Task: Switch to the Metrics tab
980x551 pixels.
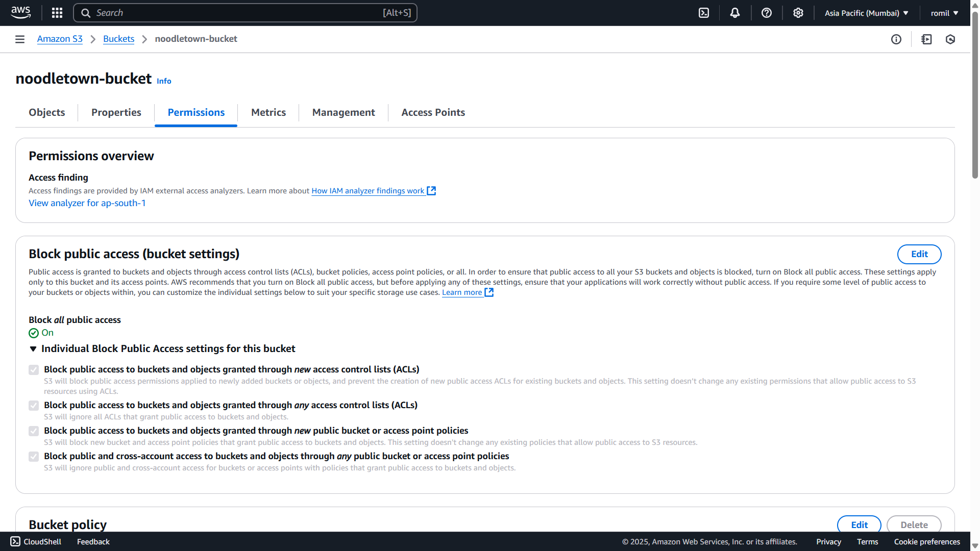Action: tap(268, 112)
